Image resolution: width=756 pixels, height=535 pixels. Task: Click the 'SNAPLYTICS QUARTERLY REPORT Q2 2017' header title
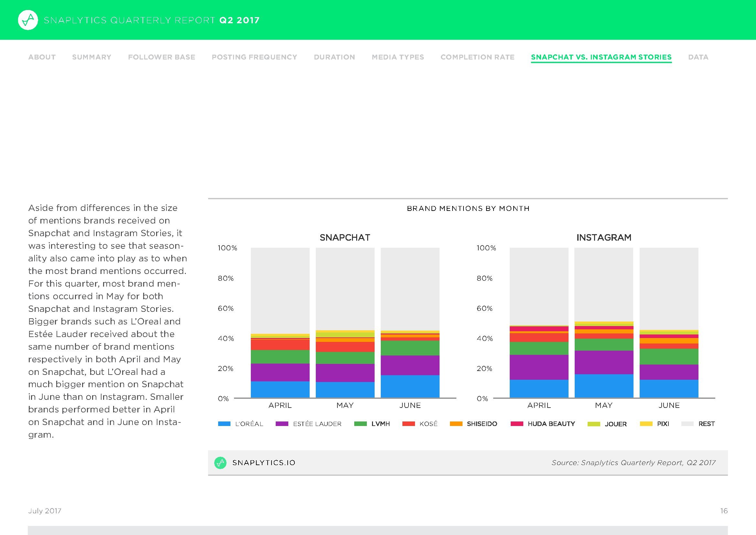pos(152,20)
